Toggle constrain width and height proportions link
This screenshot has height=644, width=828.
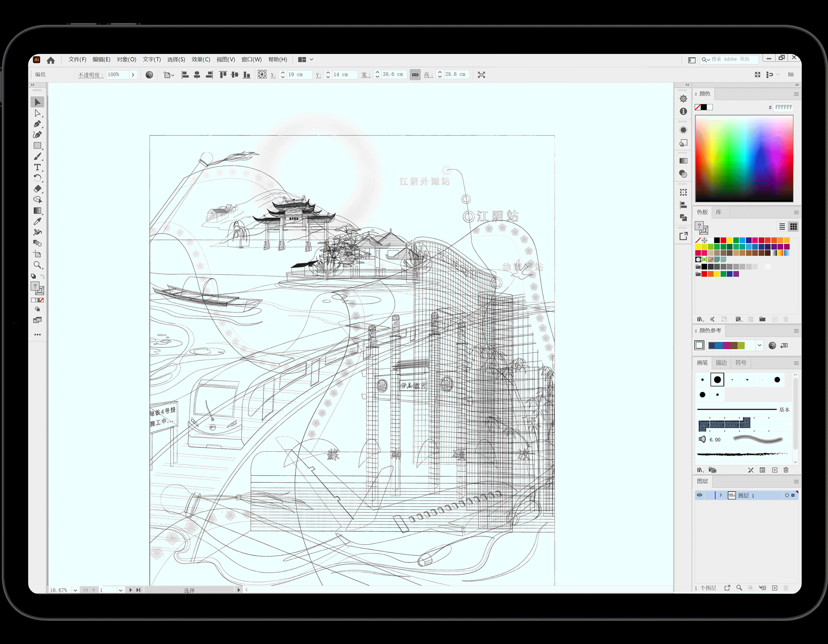tap(415, 75)
